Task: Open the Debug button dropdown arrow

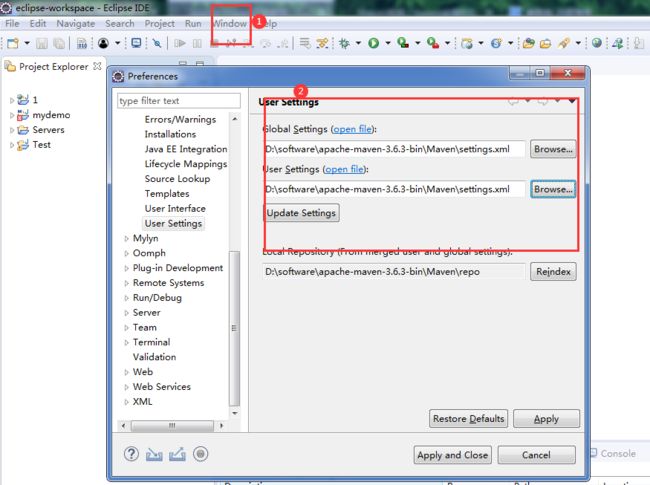Action: pos(358,43)
